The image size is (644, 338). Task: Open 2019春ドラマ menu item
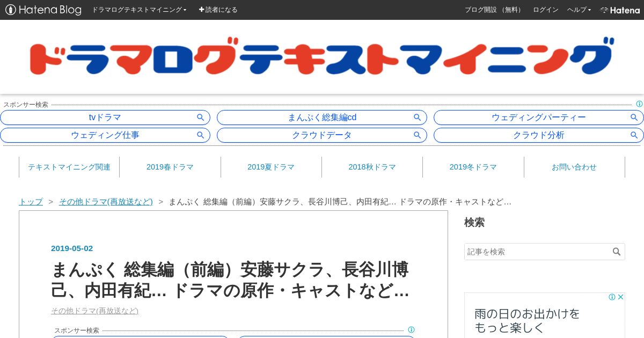170,167
